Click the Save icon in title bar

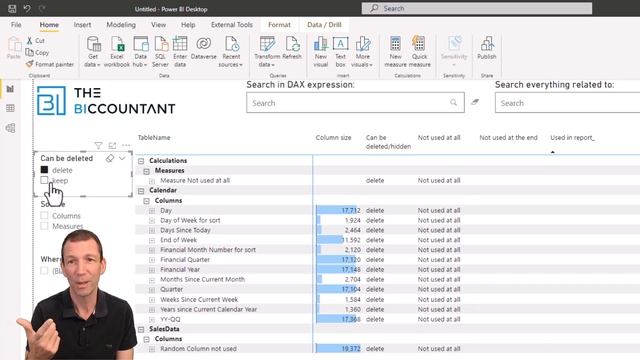tap(12, 9)
